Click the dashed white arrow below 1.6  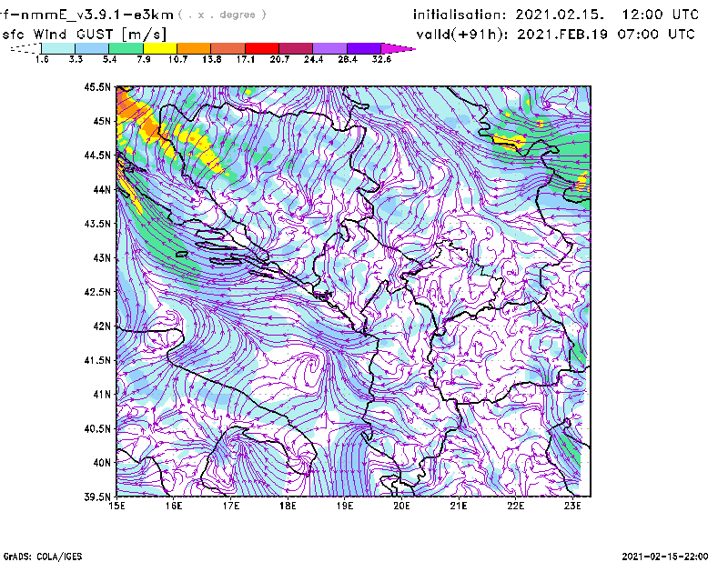click(x=25, y=48)
